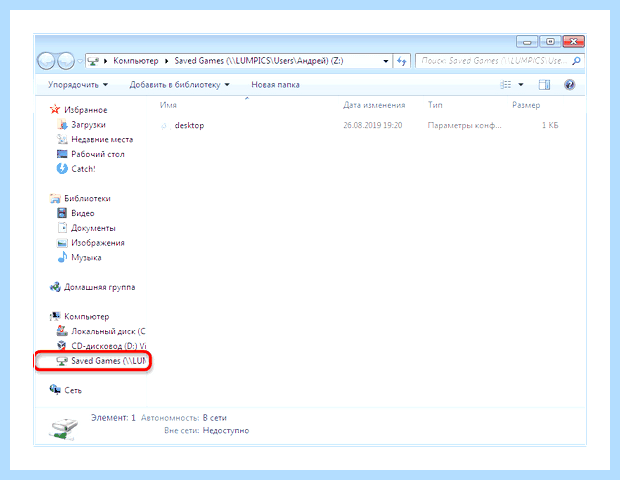
Task: Click the Музыка note icon
Action: coord(62,257)
